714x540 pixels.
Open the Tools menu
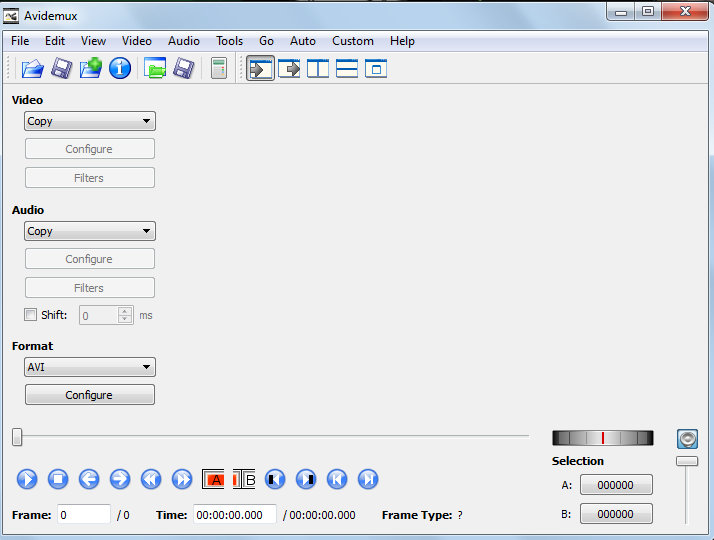[230, 41]
